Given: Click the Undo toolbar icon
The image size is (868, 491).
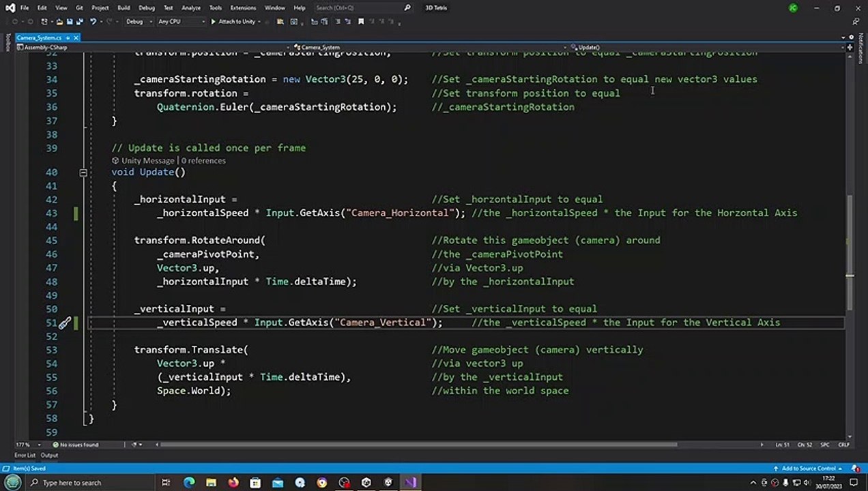Looking at the screenshot, I should click(x=93, y=22).
